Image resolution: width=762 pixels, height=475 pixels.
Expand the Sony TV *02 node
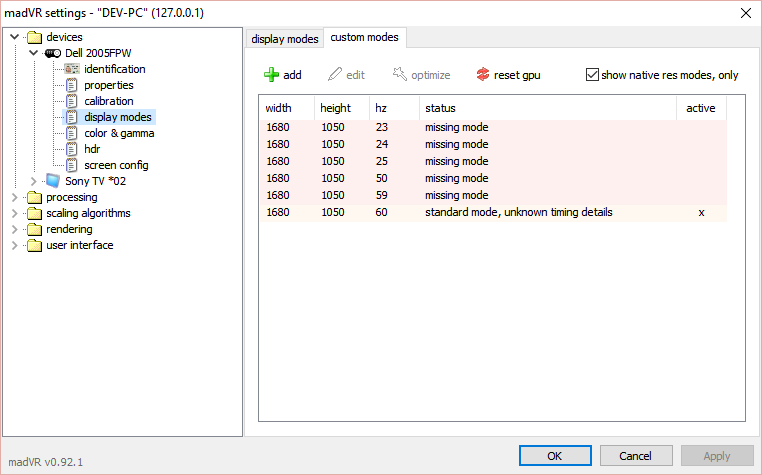click(x=33, y=181)
